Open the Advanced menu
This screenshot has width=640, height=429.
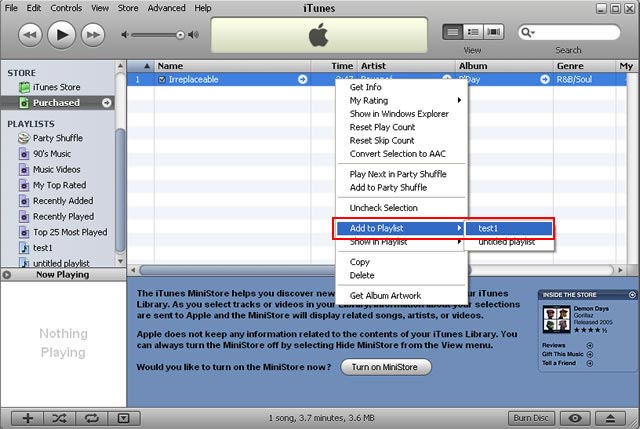[x=167, y=8]
